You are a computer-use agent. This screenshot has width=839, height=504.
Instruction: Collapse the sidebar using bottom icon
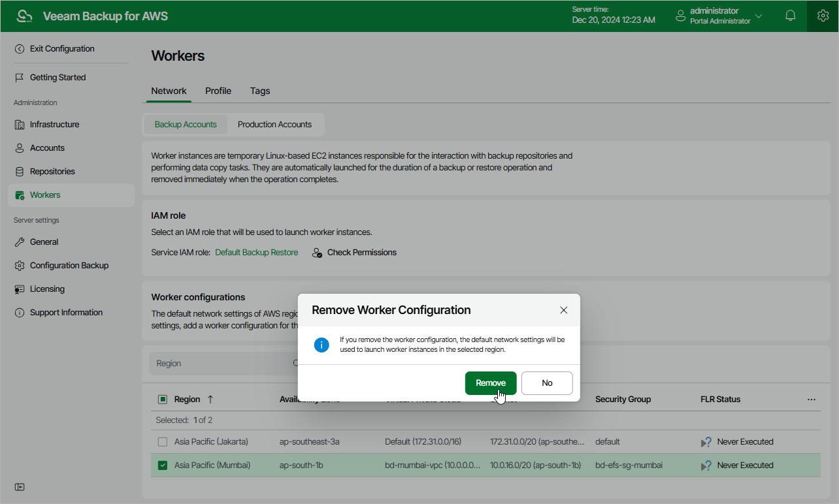[x=20, y=487]
